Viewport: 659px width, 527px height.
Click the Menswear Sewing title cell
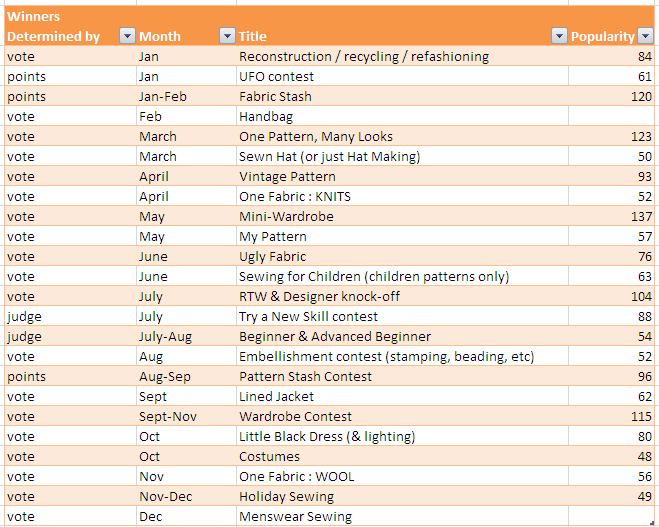402,516
